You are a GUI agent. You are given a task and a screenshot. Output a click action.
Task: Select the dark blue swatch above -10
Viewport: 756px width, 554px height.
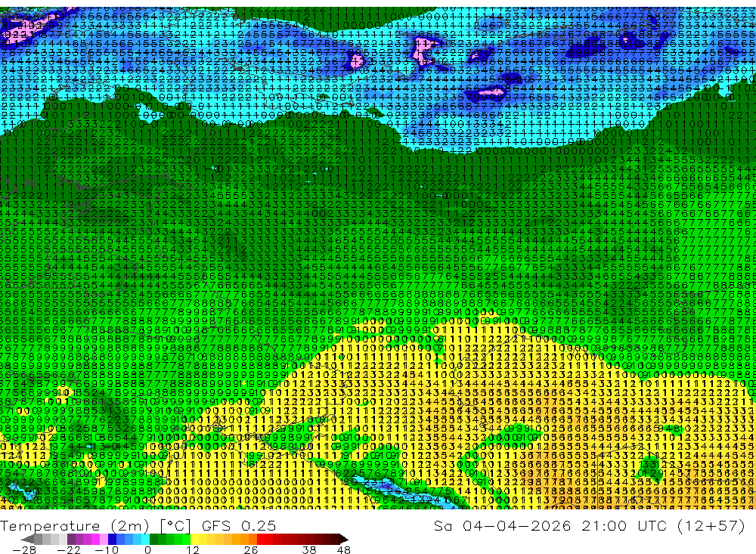(112, 539)
